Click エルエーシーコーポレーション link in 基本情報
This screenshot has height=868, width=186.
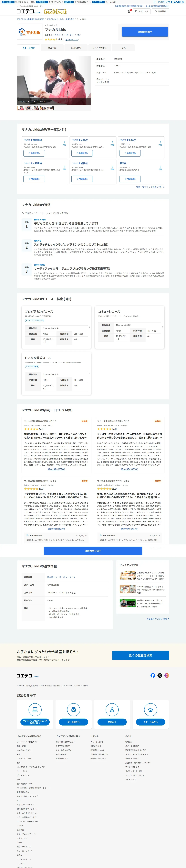click(61, 577)
